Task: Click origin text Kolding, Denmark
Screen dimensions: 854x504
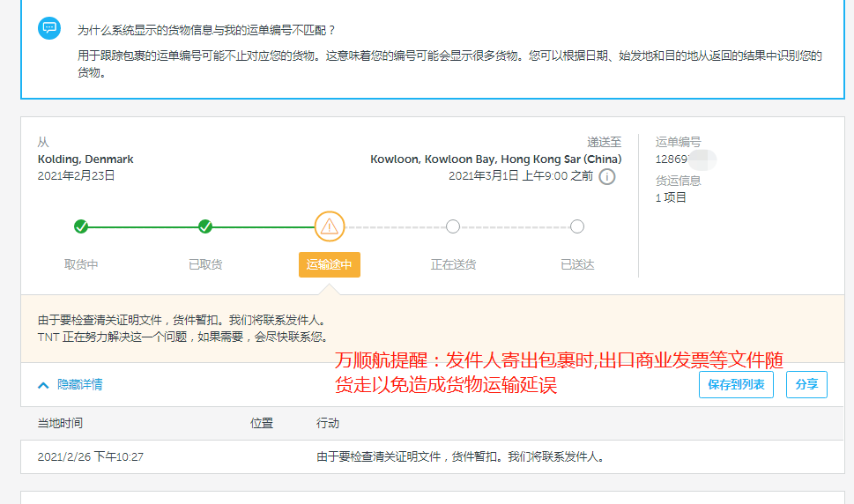Action: [x=85, y=159]
